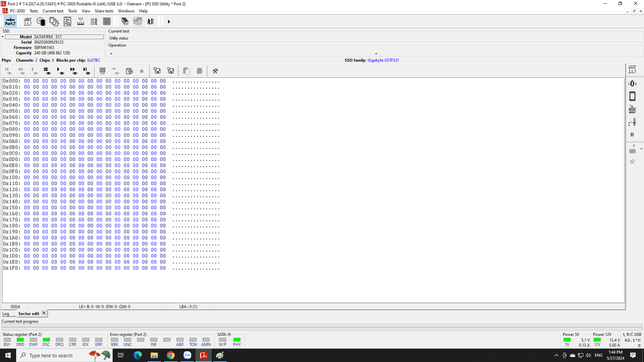644x362 pixels.
Task: Open dropdown arrow below SSD family label
Action: click(376, 54)
